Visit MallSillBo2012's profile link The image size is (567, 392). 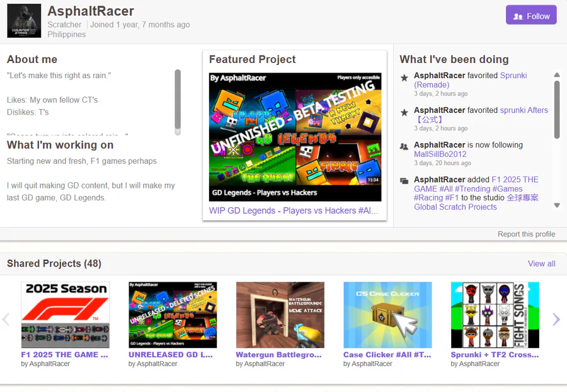point(440,154)
